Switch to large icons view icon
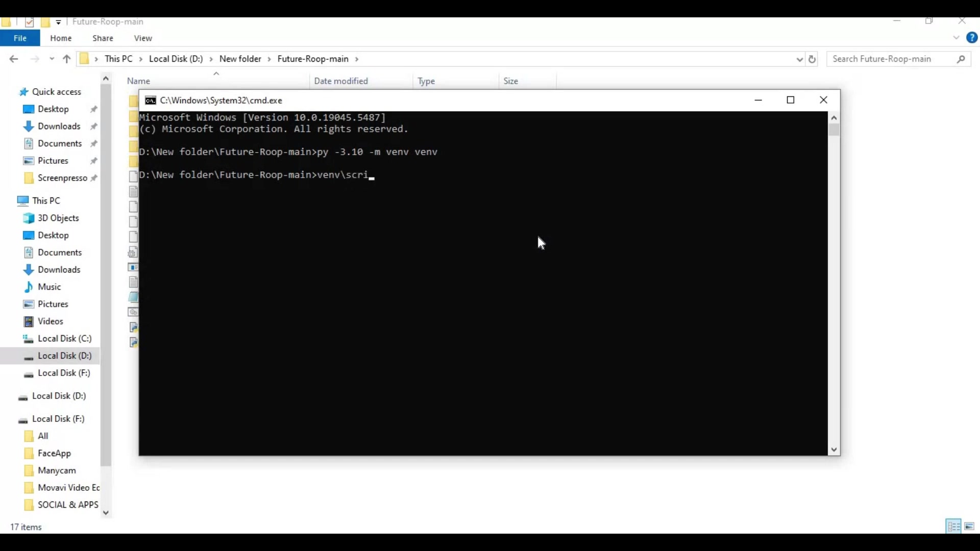This screenshot has height=551, width=980. pyautogui.click(x=970, y=527)
